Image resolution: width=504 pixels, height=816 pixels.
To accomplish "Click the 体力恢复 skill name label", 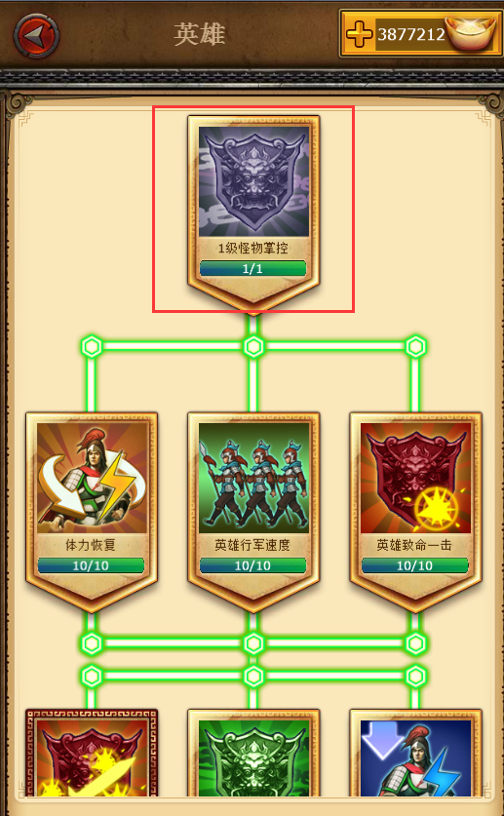I will click(x=91, y=545).
